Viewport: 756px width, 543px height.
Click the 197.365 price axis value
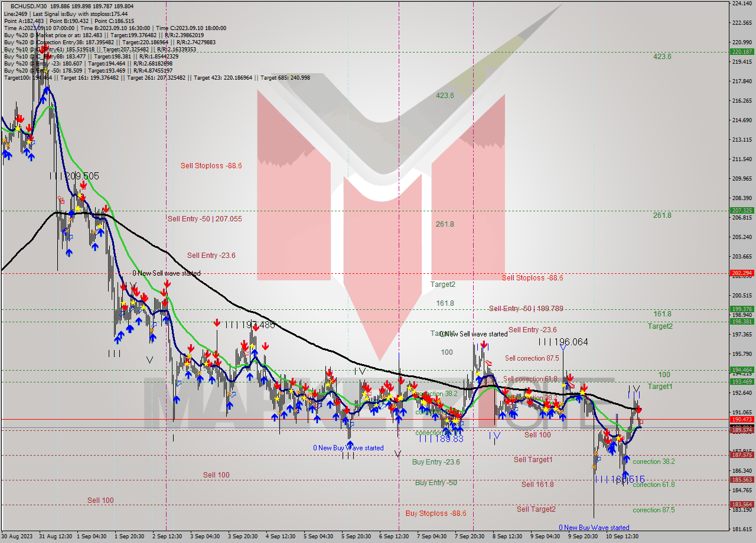coord(742,335)
